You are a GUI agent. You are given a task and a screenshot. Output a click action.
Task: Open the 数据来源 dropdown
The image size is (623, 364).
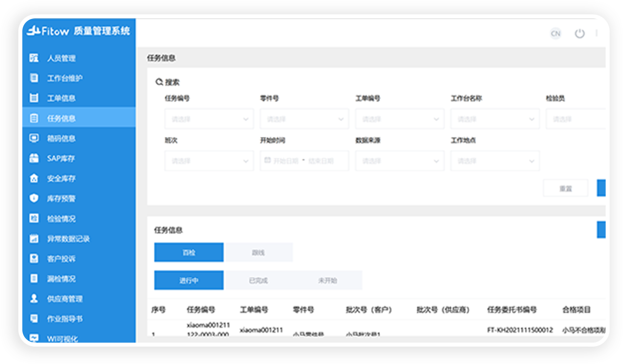tap(399, 160)
